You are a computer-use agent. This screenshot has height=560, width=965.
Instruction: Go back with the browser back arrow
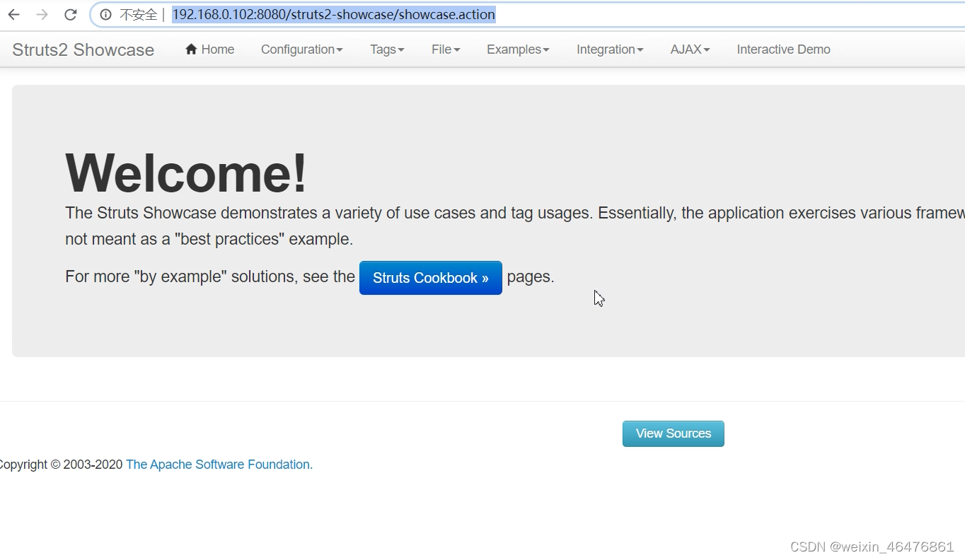(13, 15)
